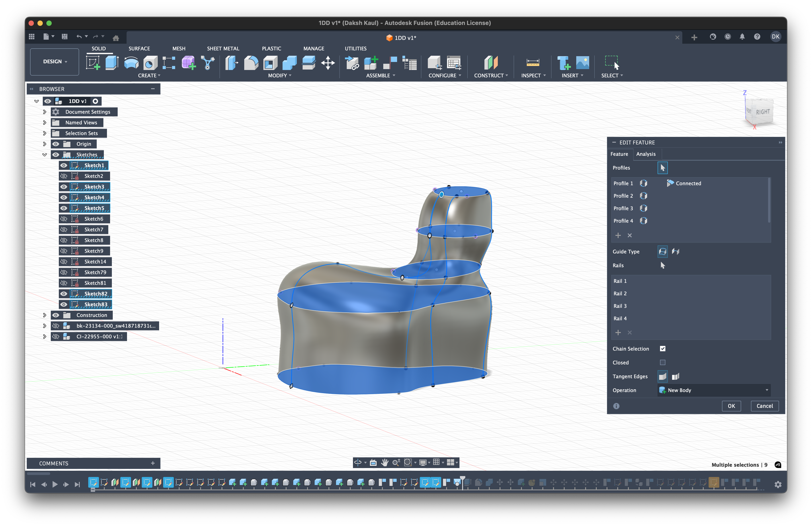The width and height of the screenshot is (812, 526).
Task: Select the Move/Copy arrows tool
Action: click(328, 63)
